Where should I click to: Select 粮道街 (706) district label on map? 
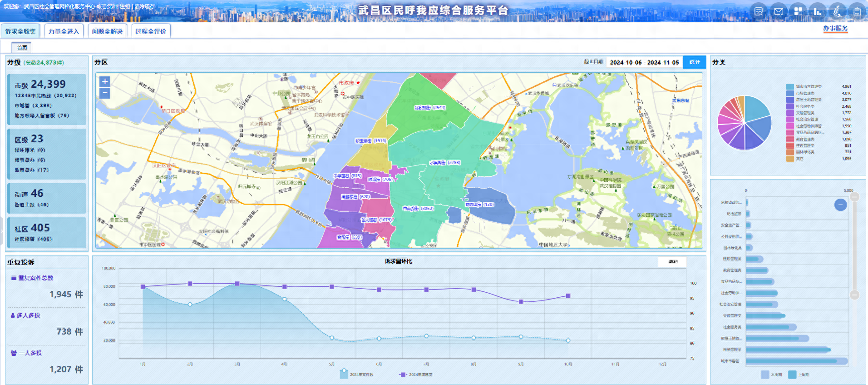[380, 180]
